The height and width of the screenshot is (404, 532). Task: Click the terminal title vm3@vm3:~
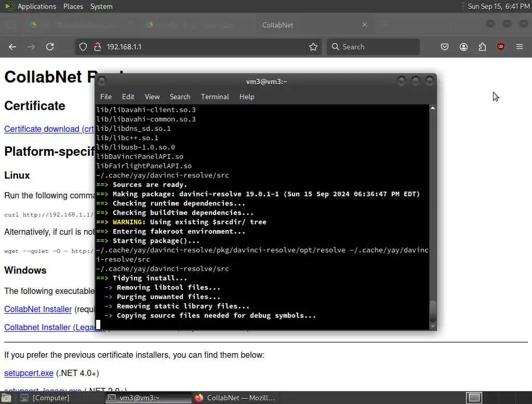267,82
